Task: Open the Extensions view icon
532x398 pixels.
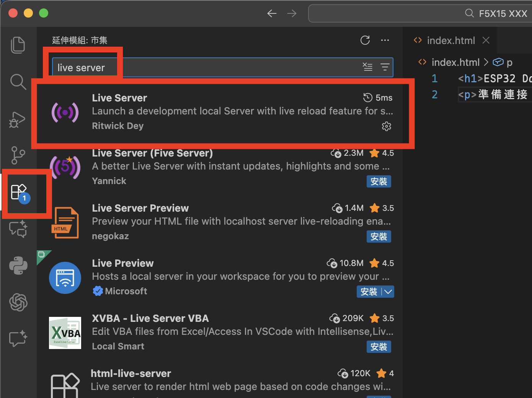Action: point(19,192)
